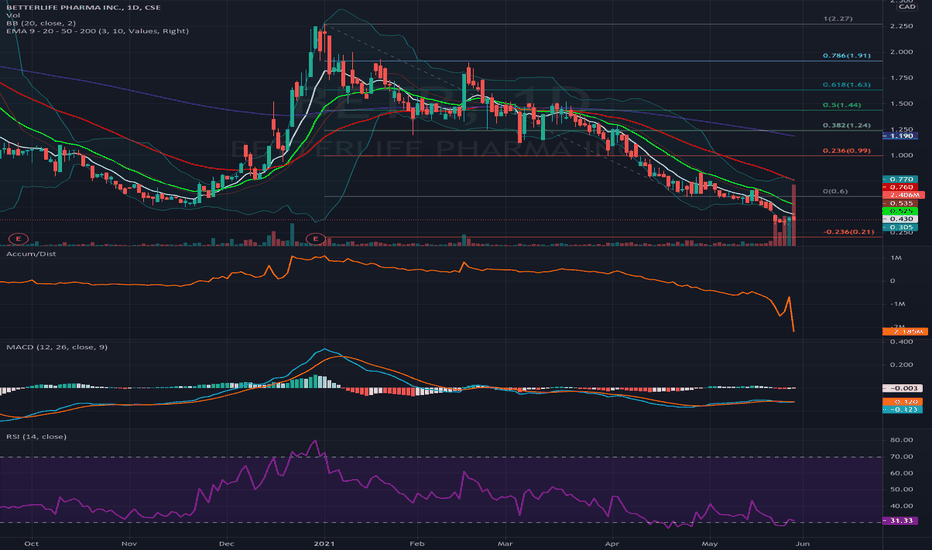Screen dimensions: 932x550
Task: Click the 2.250 price scale label
Action: [902, 26]
